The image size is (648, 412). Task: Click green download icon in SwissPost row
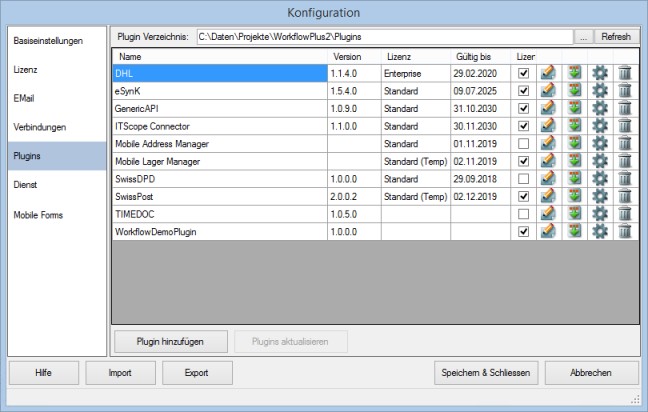pos(574,196)
